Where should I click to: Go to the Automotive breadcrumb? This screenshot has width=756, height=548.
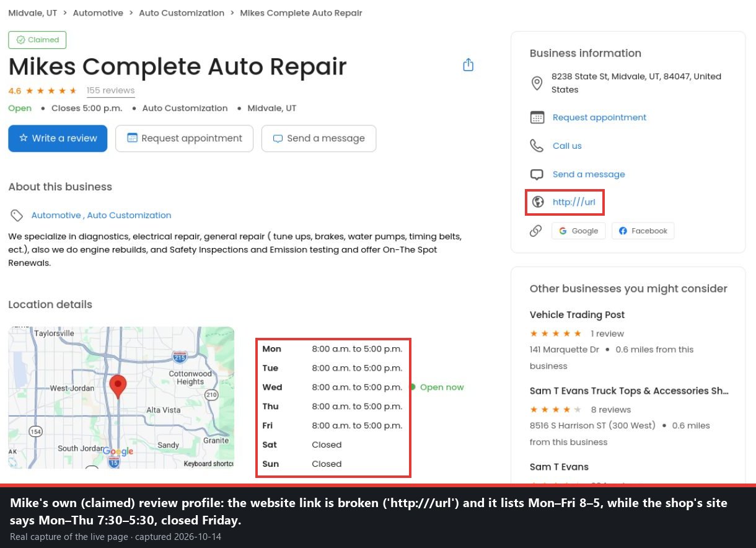98,13
